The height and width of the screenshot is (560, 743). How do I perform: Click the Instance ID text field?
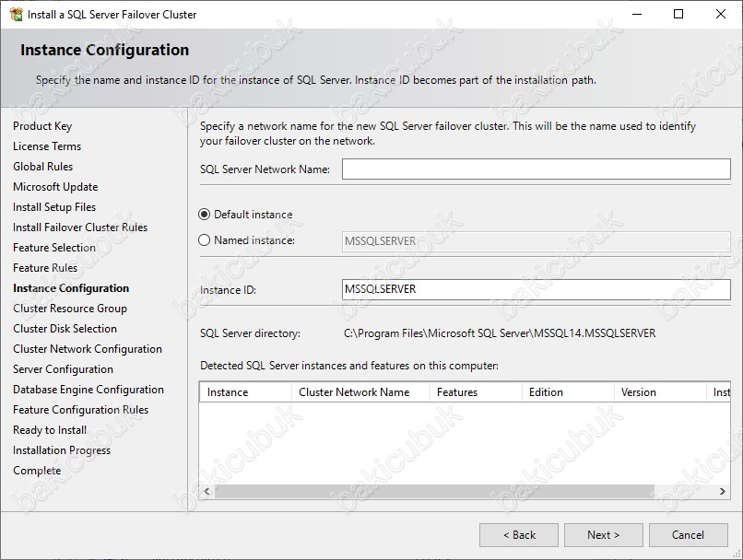coord(536,289)
